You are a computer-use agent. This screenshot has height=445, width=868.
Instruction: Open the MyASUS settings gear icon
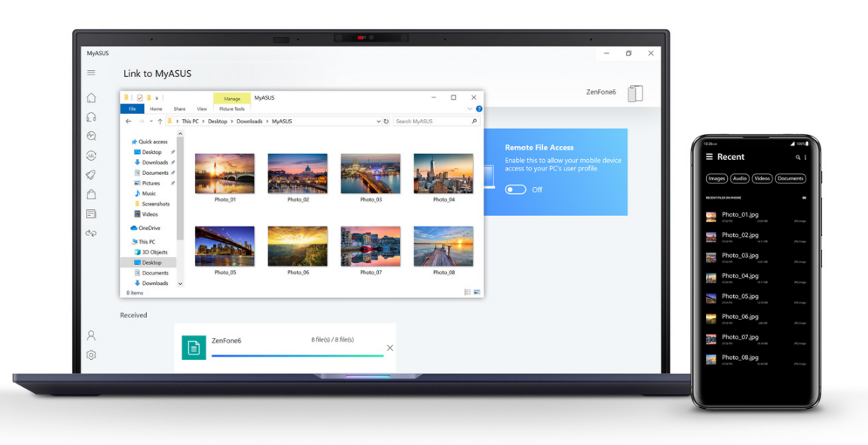click(x=91, y=354)
